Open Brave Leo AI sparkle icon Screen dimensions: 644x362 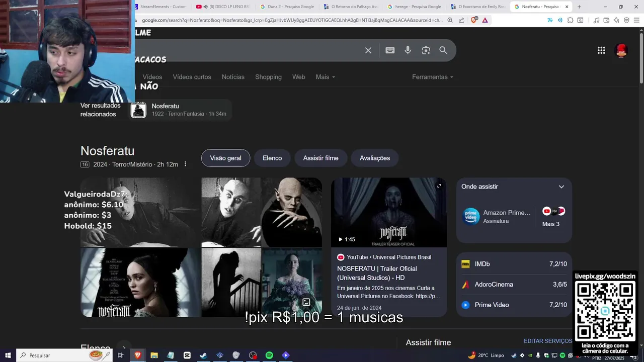(x=616, y=20)
